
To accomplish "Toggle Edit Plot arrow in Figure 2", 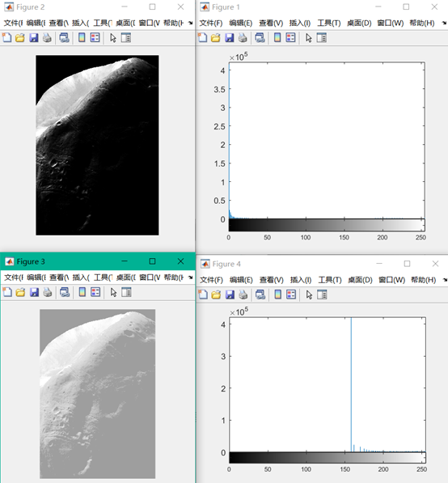I will (x=113, y=38).
